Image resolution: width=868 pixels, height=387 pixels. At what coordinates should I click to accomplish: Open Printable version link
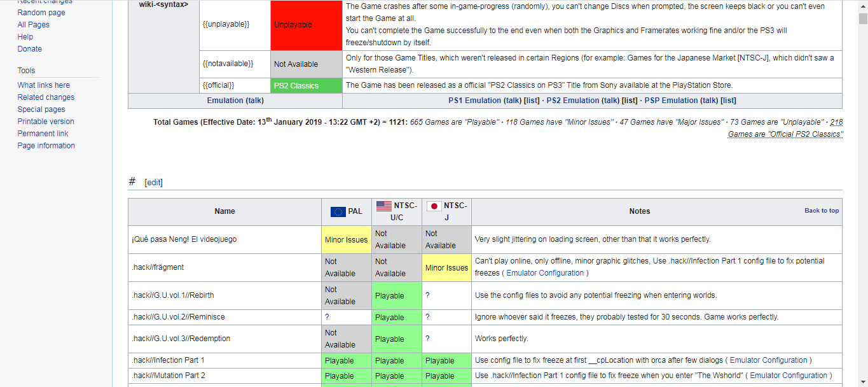(46, 122)
